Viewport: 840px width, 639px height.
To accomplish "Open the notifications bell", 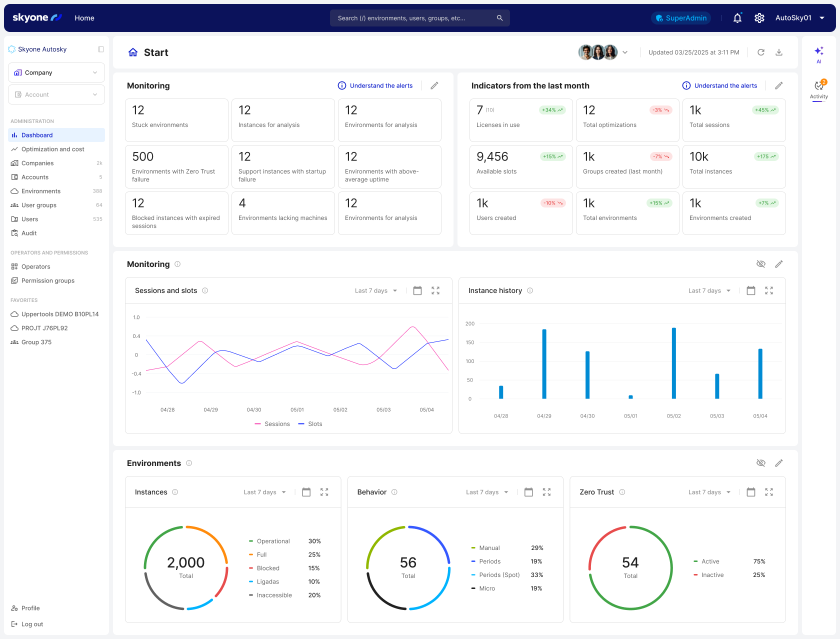I will tap(737, 18).
